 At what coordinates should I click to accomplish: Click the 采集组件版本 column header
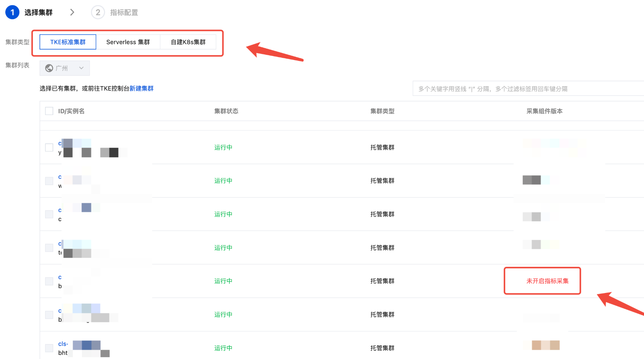tap(544, 111)
